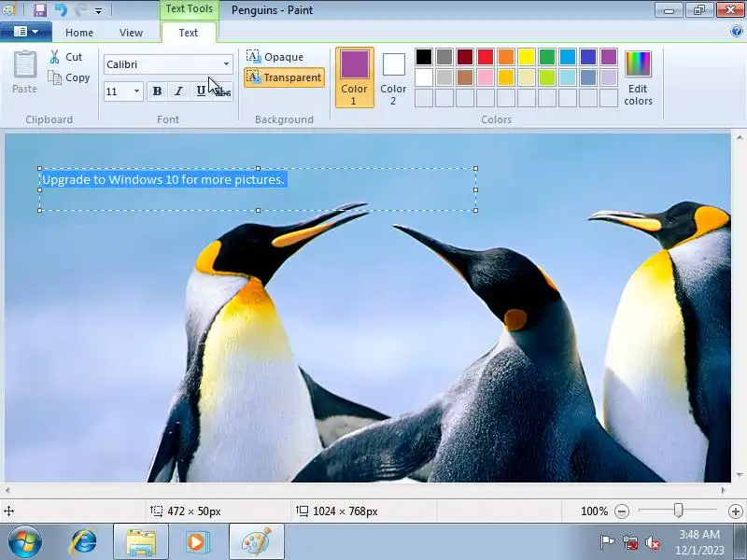Pick the green color swatch
Image resolution: width=747 pixels, height=560 pixels.
547,57
